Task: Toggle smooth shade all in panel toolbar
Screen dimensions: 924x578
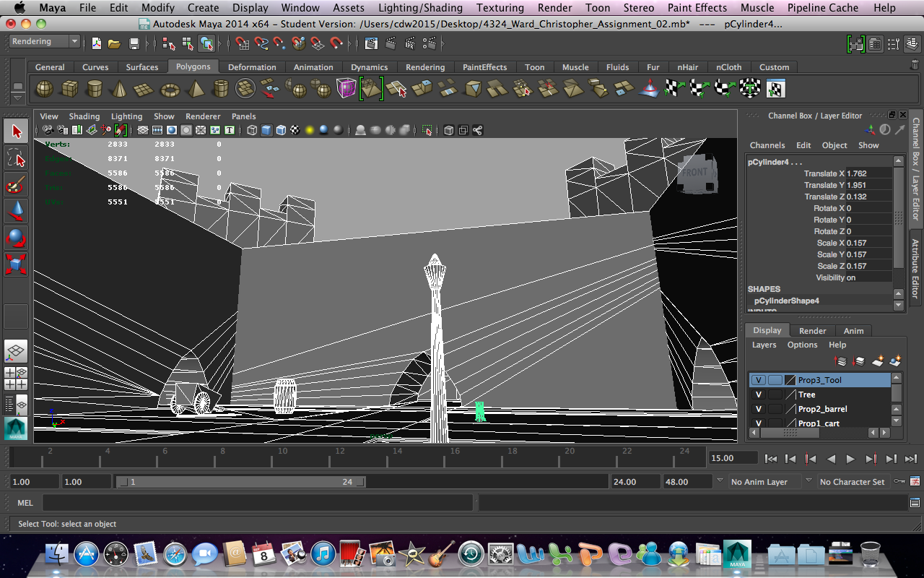Action: coord(266,131)
